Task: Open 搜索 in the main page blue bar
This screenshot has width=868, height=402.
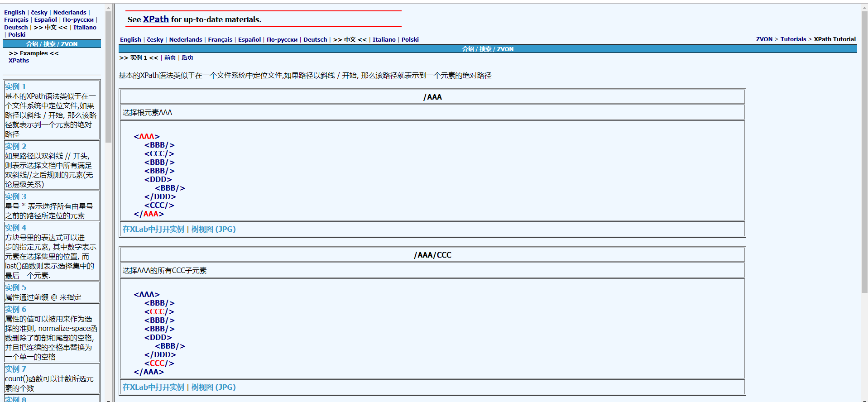Action: click(x=486, y=49)
